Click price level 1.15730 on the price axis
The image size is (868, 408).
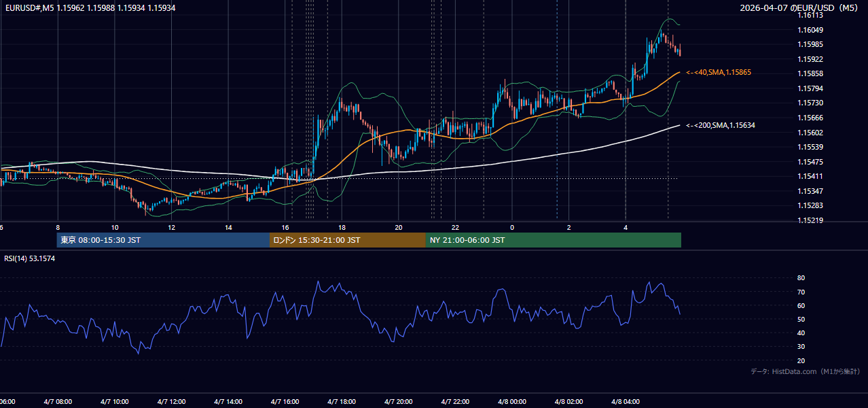810,103
